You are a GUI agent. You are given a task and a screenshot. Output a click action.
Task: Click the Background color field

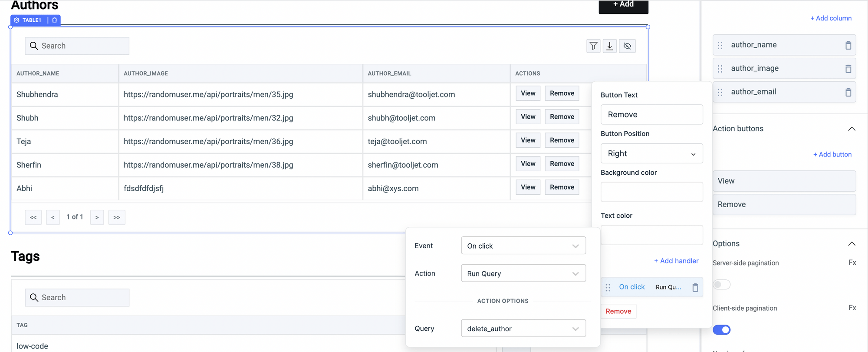click(651, 192)
